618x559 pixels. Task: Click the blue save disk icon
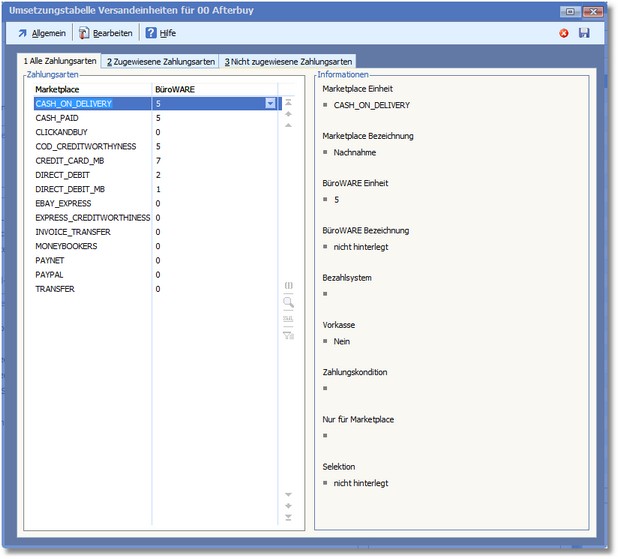pyautogui.click(x=584, y=33)
